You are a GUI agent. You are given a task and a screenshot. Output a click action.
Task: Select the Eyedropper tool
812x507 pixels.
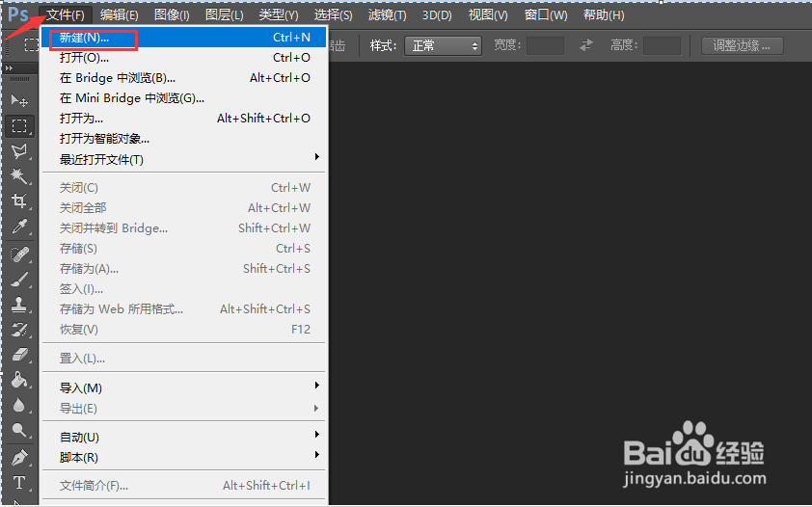[x=19, y=227]
